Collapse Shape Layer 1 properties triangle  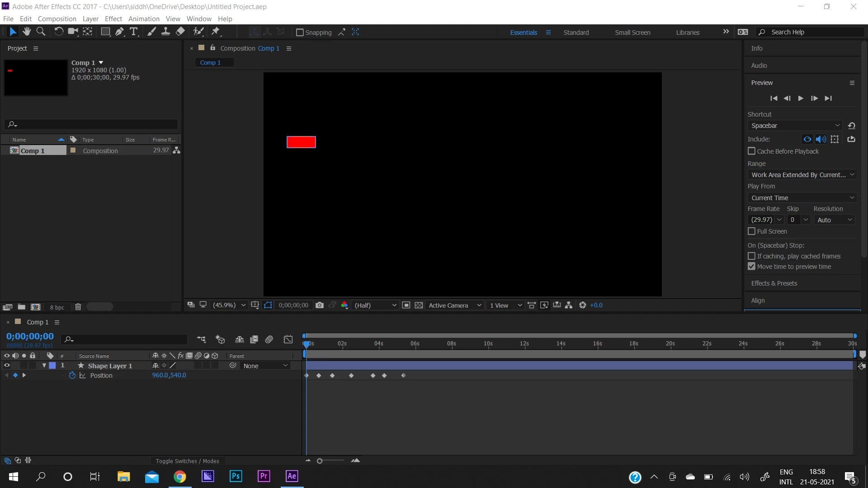44,366
